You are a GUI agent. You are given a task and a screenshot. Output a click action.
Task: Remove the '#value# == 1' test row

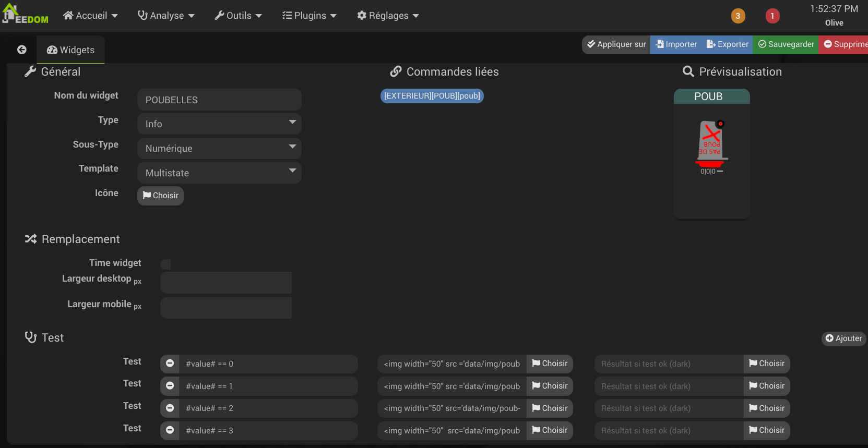[x=170, y=386]
